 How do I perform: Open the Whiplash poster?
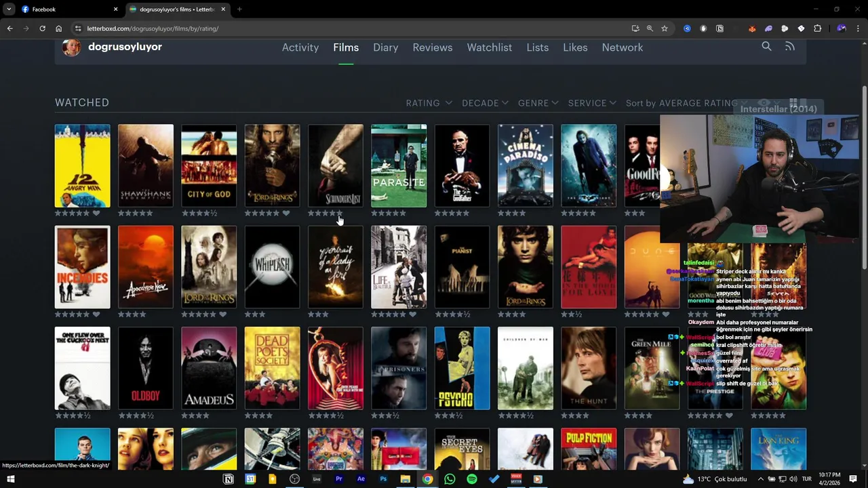pos(272,267)
